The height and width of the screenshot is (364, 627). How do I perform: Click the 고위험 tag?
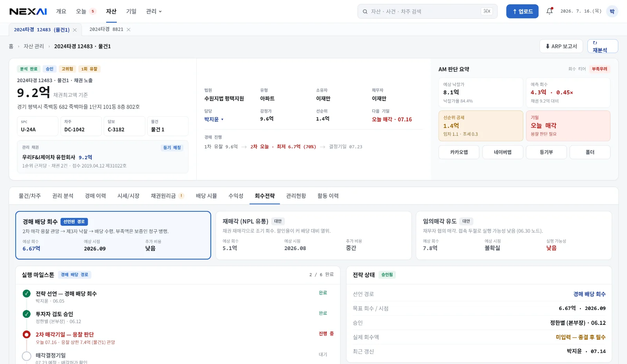(67, 69)
